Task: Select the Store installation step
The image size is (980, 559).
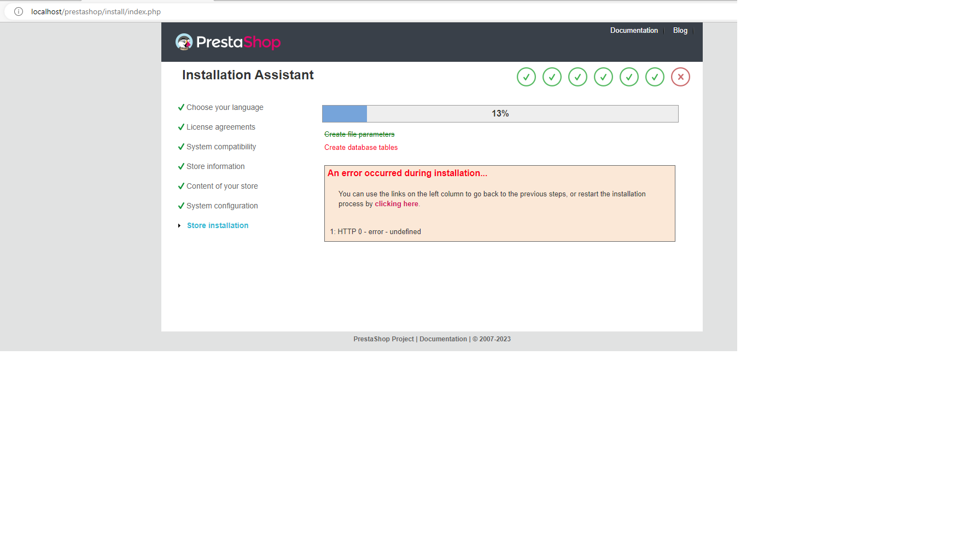Action: tap(218, 225)
